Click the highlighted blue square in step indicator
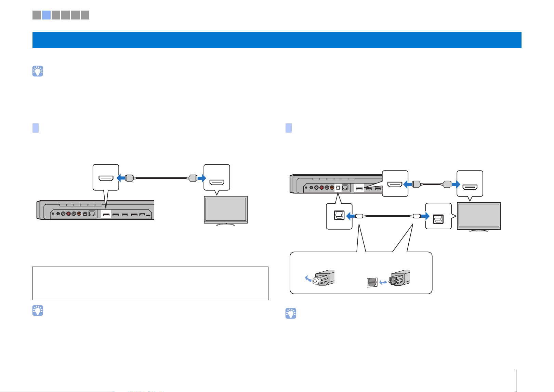 [x=47, y=15]
